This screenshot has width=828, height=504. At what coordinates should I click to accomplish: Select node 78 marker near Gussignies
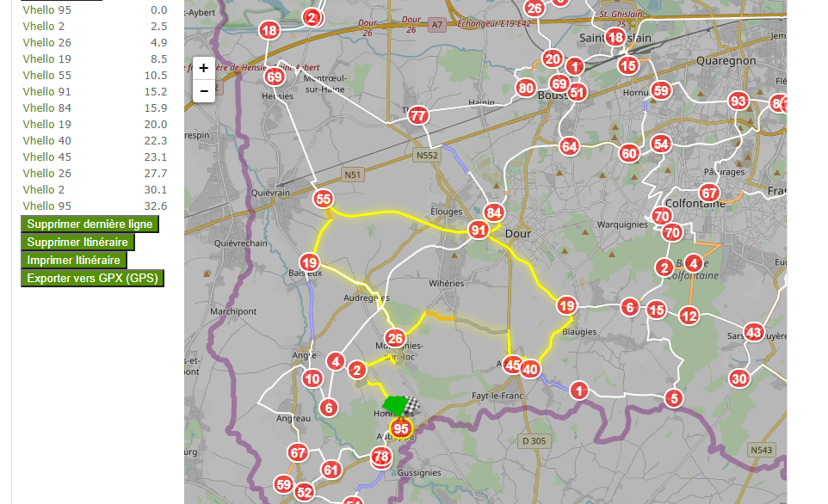382,456
